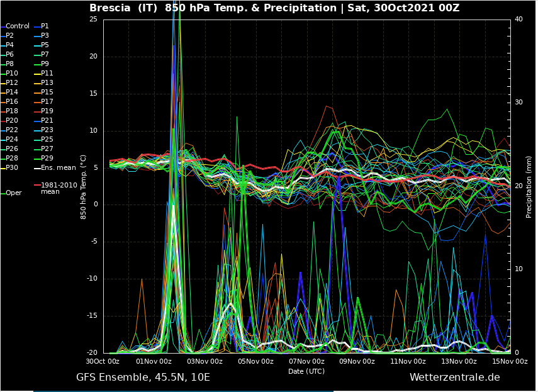
Task: Click the 01Nov 00z date tick
Action: [154, 361]
